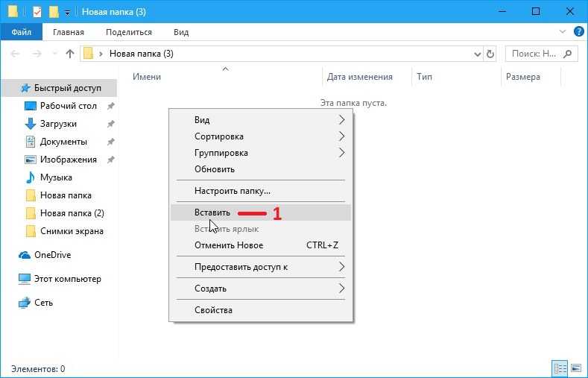The image size is (588, 378).
Task: Open Help with the question mark icon
Action: coord(579,31)
